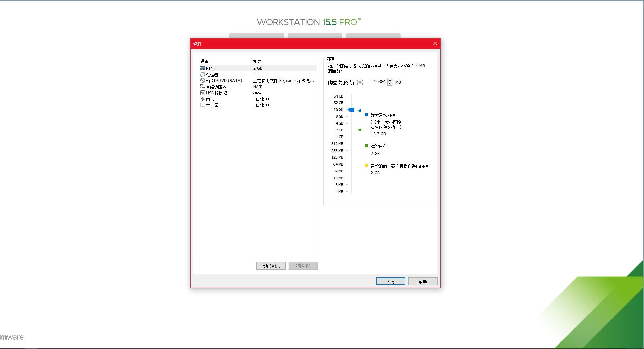Select the network adapter (网络适配器) icon
Image resolution: width=644 pixels, height=349 pixels.
coord(203,87)
